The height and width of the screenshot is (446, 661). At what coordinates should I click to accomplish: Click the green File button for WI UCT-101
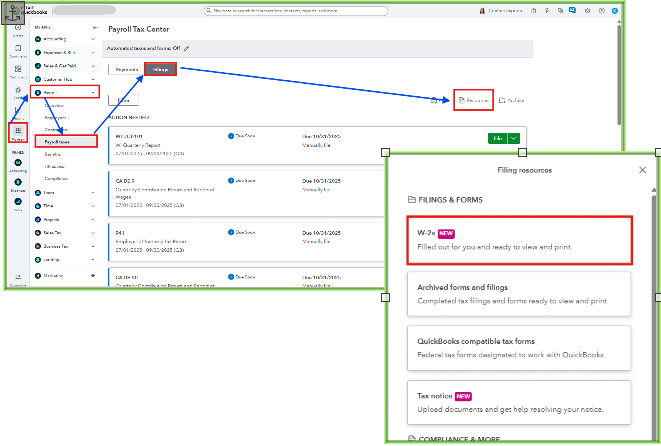click(498, 138)
